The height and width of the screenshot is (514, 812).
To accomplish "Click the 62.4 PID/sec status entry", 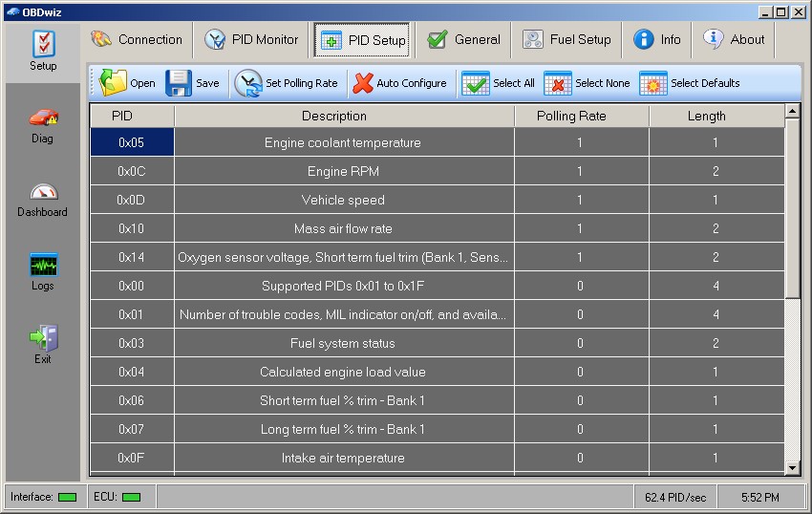I will [x=675, y=498].
